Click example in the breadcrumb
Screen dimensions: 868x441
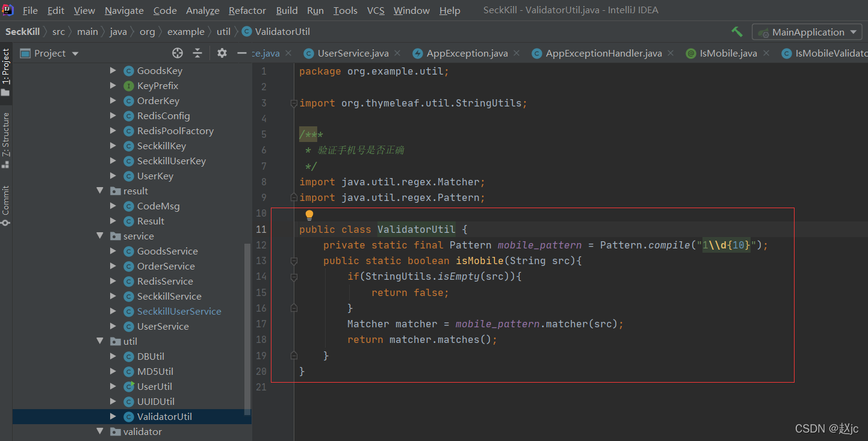click(185, 31)
